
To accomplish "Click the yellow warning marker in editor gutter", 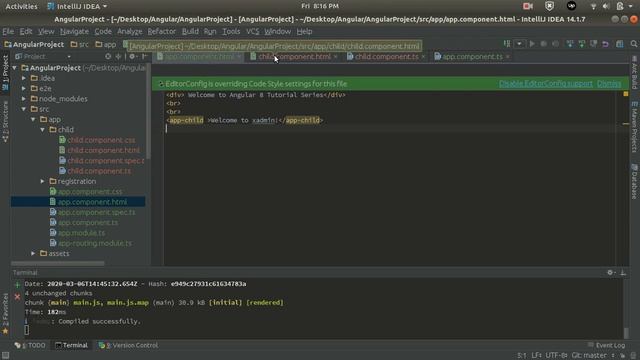I will [626, 94].
